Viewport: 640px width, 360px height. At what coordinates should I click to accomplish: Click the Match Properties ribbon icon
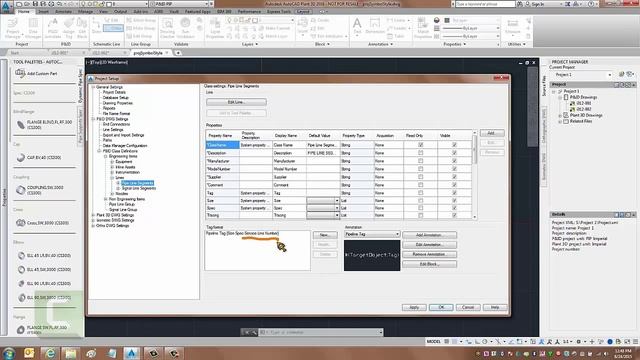pyautogui.click(x=423, y=29)
